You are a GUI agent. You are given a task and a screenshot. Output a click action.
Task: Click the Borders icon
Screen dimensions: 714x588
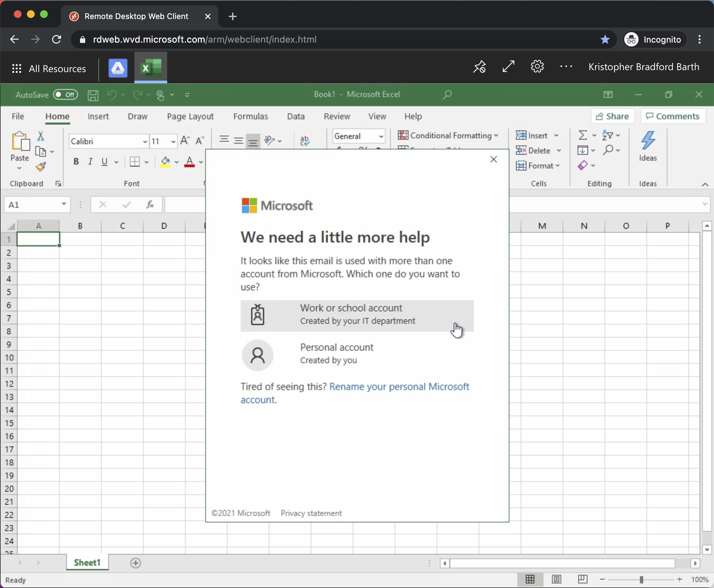(x=134, y=162)
